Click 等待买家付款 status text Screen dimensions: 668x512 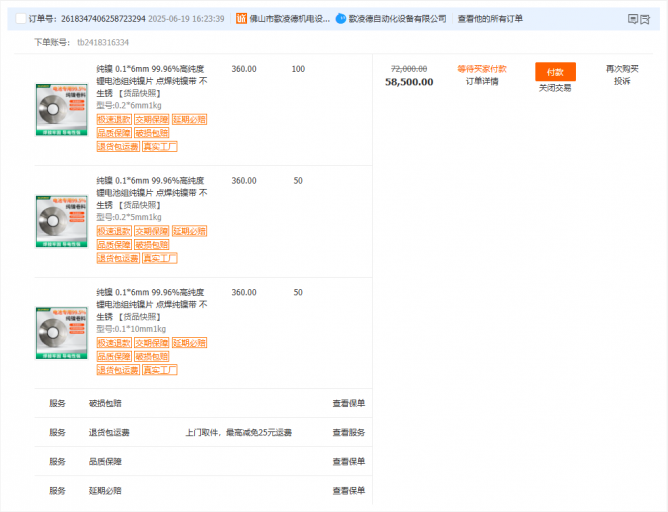pos(482,69)
